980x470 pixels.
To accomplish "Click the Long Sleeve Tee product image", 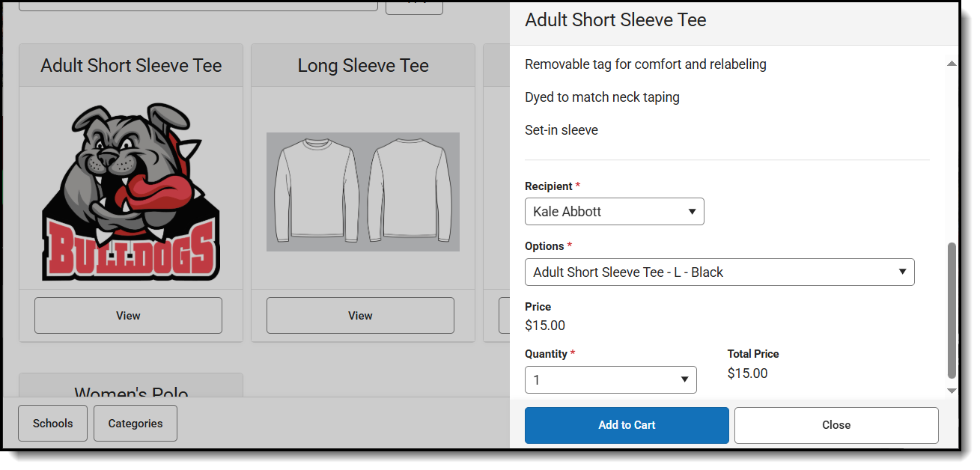I will click(x=363, y=192).
